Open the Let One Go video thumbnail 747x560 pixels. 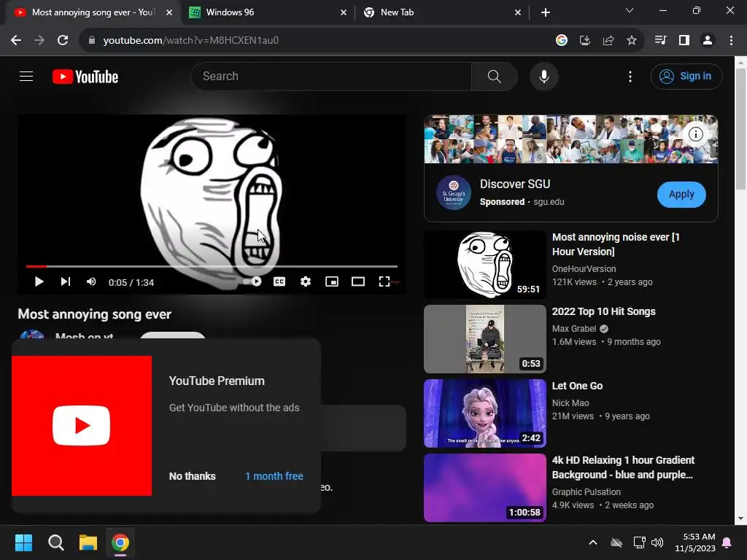pos(485,413)
